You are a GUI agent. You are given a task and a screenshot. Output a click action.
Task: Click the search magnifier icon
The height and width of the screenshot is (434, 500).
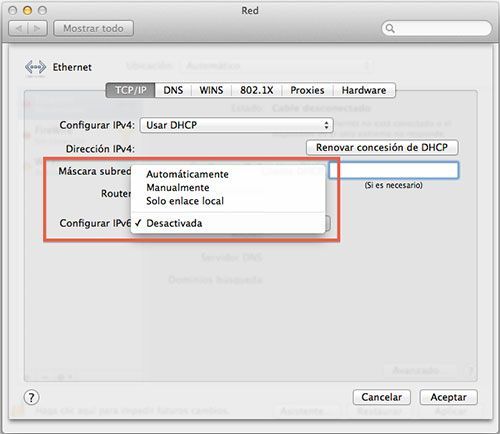pyautogui.click(x=390, y=29)
